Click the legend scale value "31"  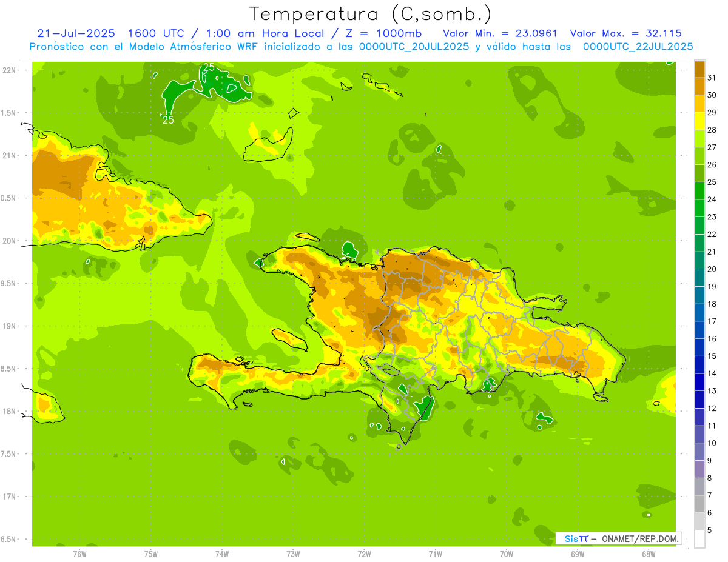click(712, 78)
